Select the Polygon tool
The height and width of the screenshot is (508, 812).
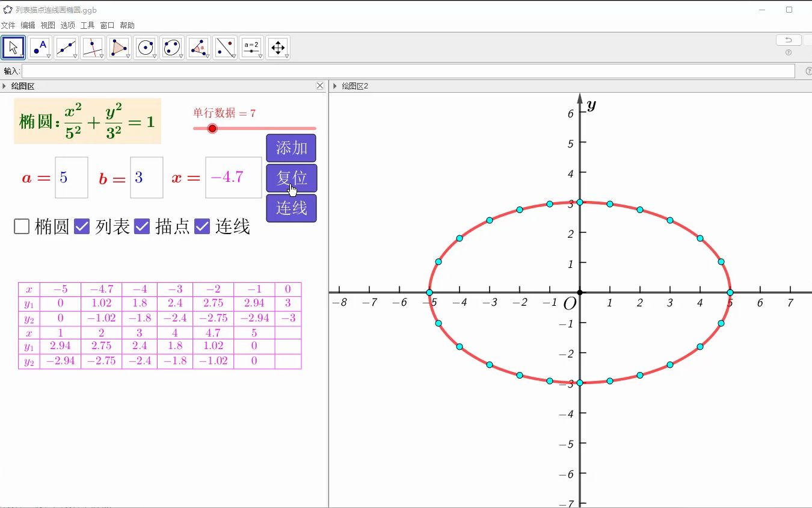click(x=119, y=48)
